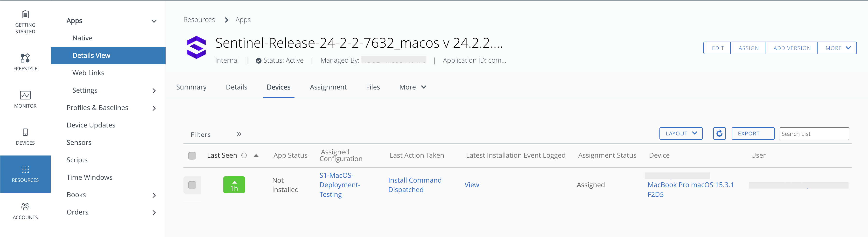Expand Profiles & Baselines chevron
Viewport: 868px width, 237px height.
[154, 108]
